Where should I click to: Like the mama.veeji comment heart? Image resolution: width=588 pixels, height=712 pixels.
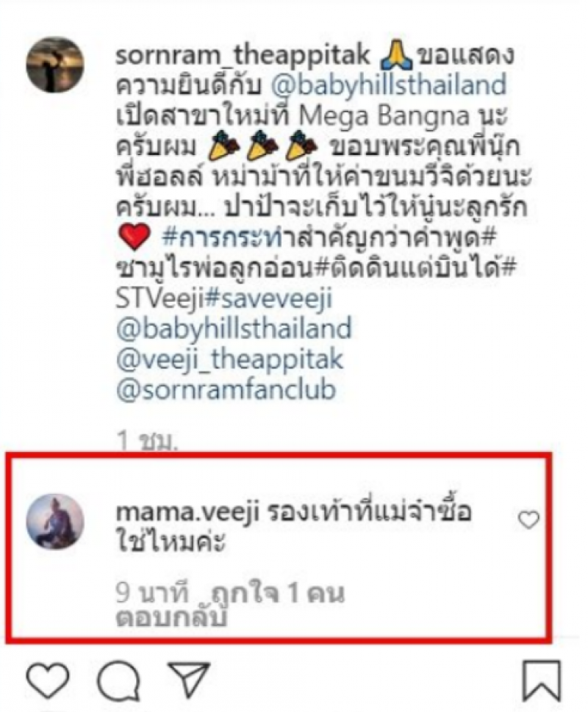click(528, 520)
